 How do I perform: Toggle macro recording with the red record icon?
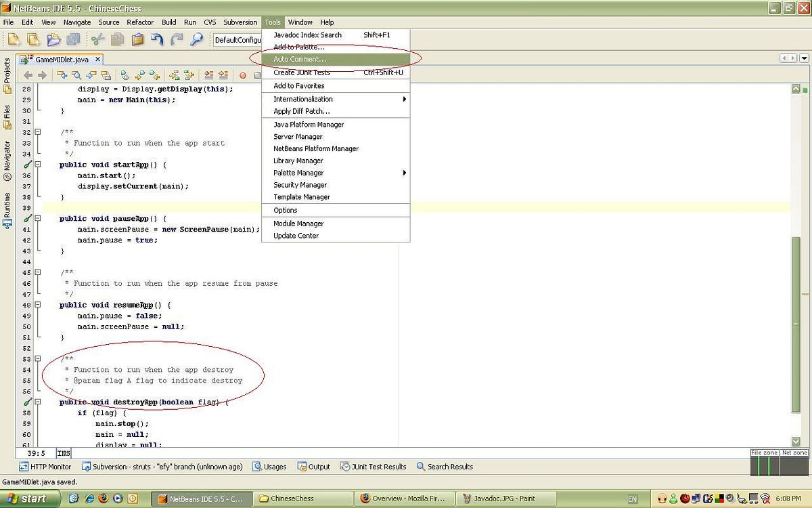tap(244, 75)
